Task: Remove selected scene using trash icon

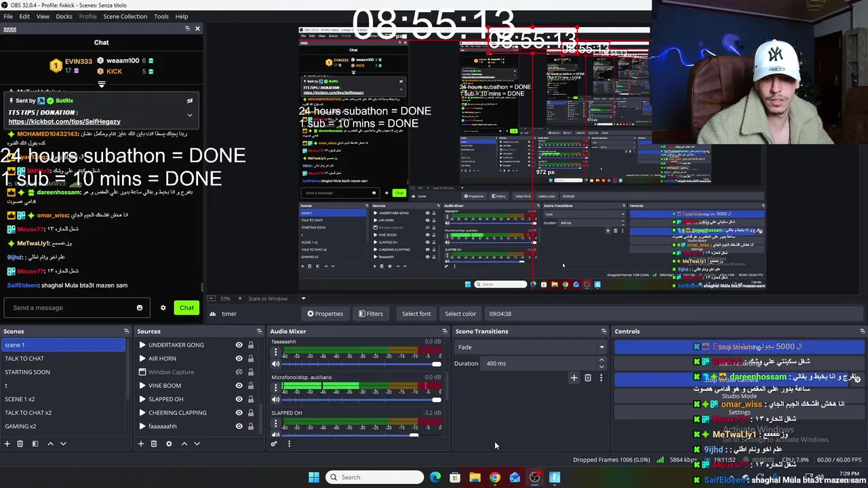Action: [20, 444]
